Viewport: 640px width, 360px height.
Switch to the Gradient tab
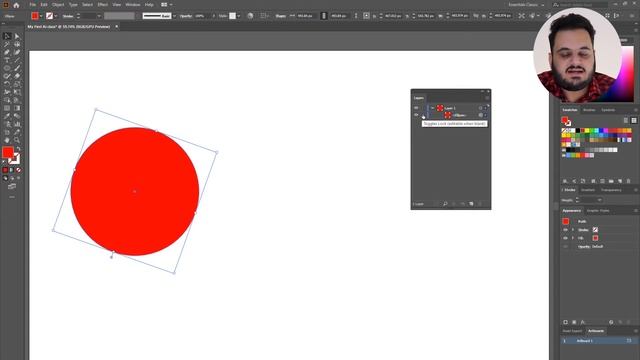point(588,190)
